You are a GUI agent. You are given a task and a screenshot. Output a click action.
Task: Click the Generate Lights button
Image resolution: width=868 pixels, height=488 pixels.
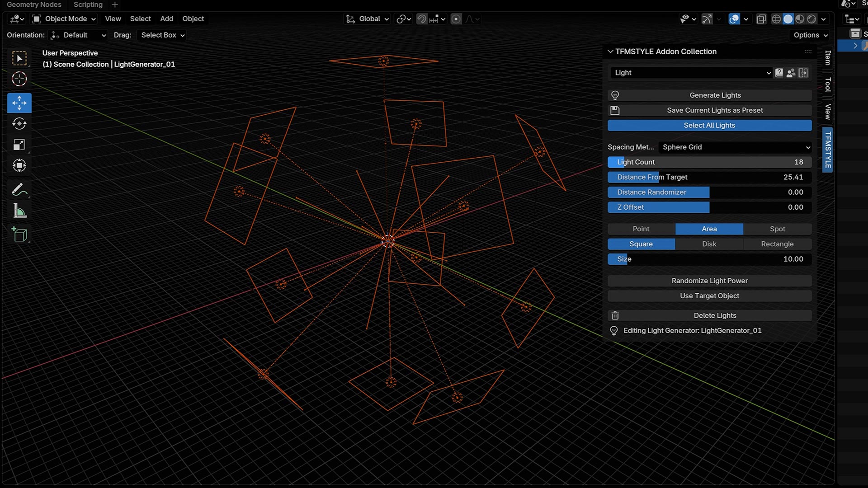[x=714, y=95]
